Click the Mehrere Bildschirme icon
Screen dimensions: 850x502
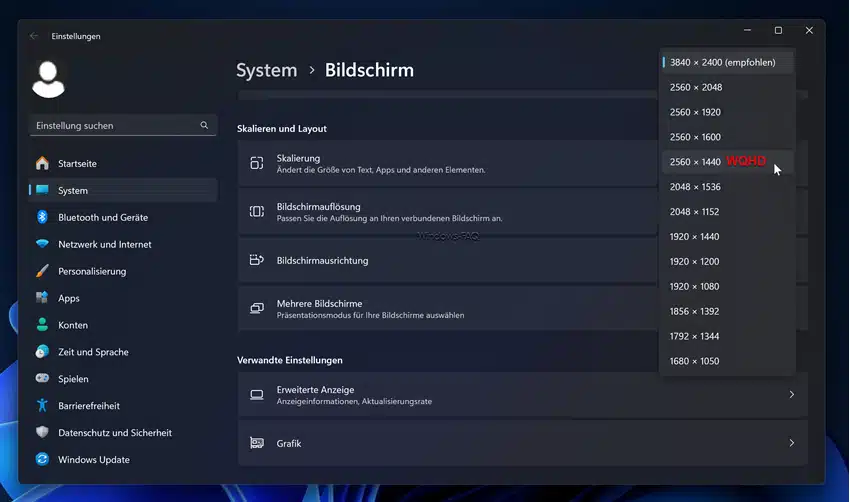[x=256, y=308]
